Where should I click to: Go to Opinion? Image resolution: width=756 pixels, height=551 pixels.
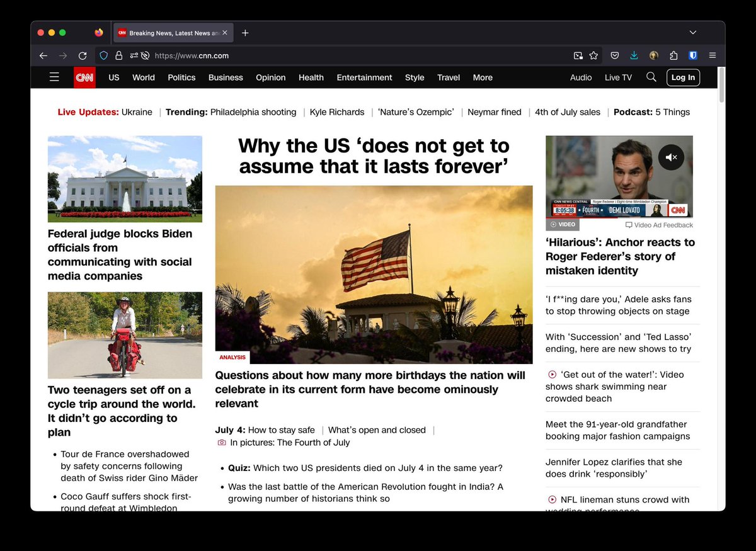271,77
